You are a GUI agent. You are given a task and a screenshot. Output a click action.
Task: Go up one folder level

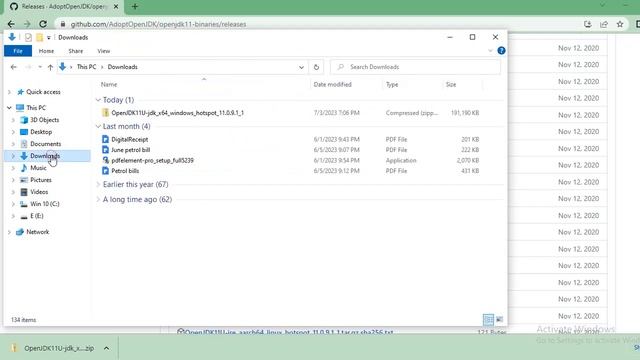[50, 67]
